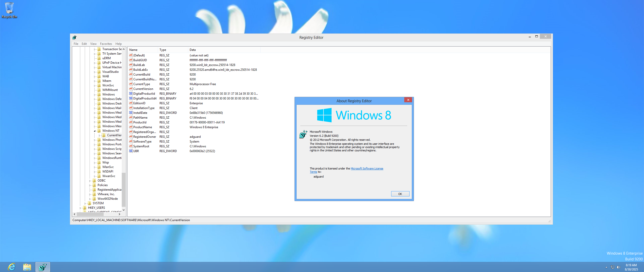Select the SystemRoot value row
Viewport: 644px width, 272px height.
click(x=141, y=146)
